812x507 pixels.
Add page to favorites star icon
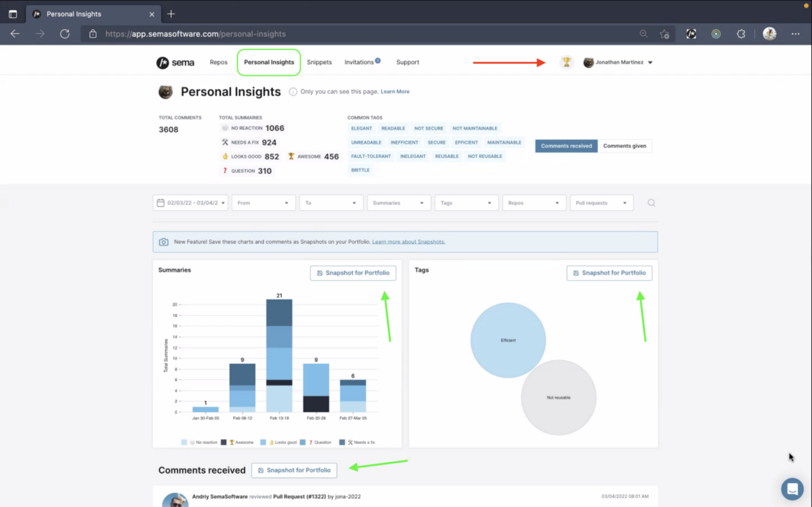click(665, 34)
